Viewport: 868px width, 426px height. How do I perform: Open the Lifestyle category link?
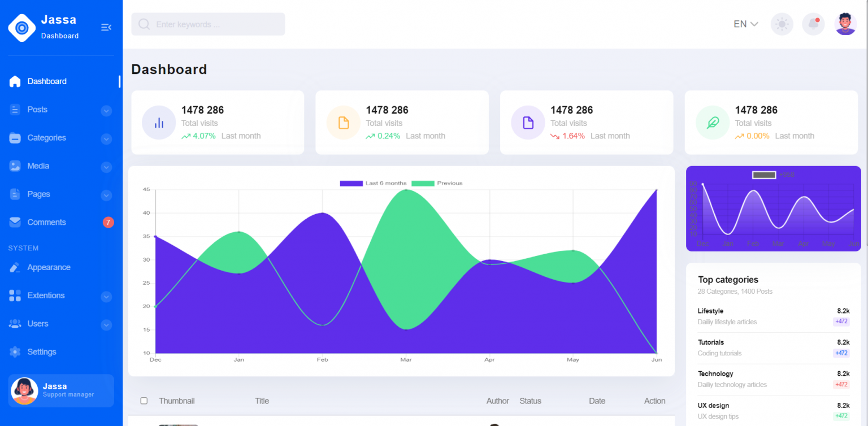[x=710, y=311]
